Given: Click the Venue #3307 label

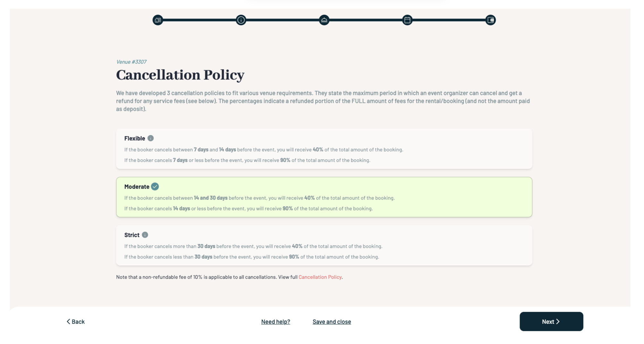Looking at the screenshot, I should [x=131, y=62].
